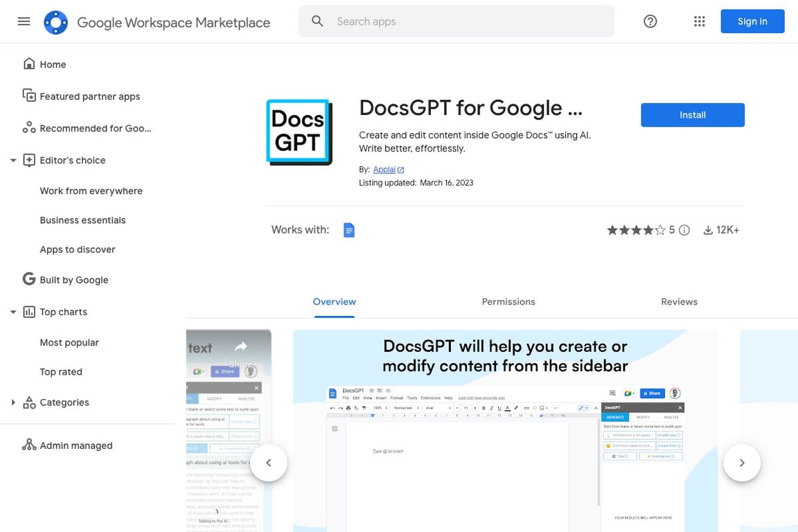Install the DocsGPT app
The height and width of the screenshot is (532, 798).
pos(692,115)
